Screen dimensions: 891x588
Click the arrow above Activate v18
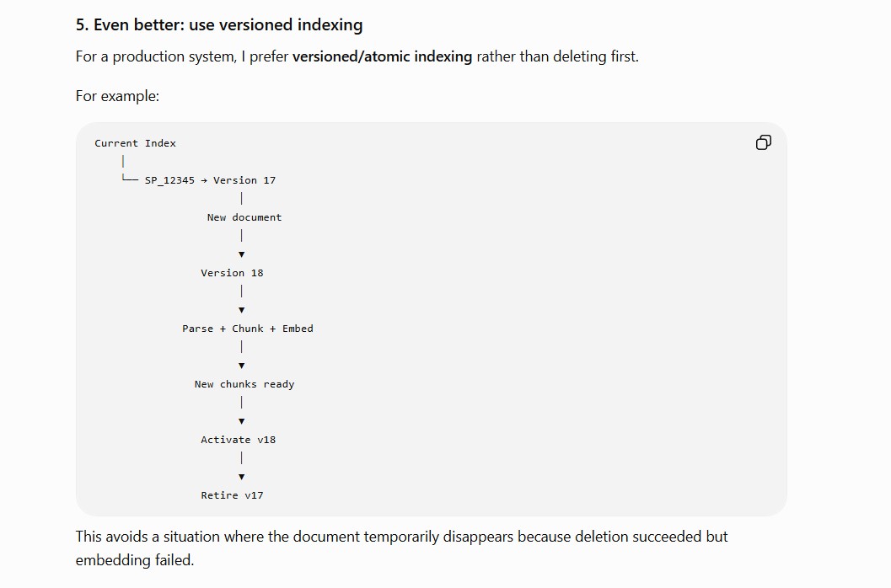point(241,421)
